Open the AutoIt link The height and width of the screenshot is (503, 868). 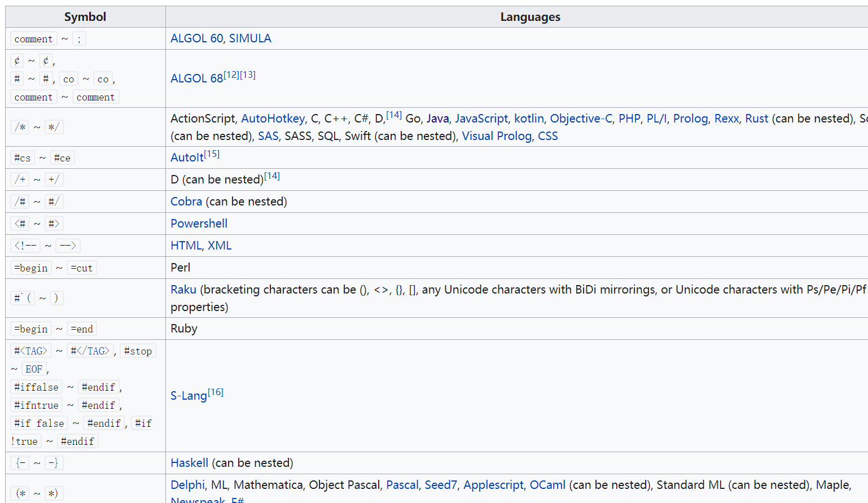(187, 158)
